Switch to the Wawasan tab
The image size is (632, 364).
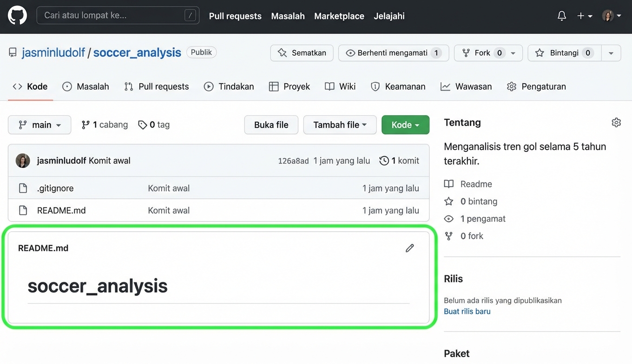[466, 86]
